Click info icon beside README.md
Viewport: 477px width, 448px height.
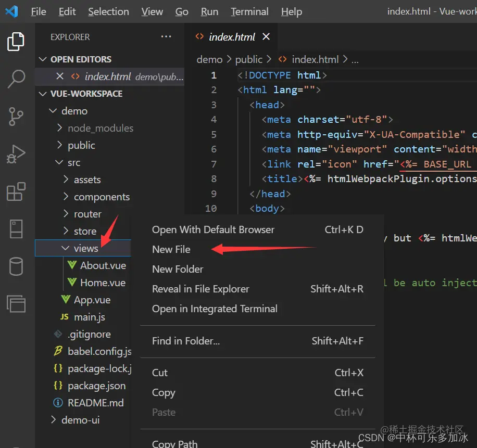pyautogui.click(x=58, y=403)
